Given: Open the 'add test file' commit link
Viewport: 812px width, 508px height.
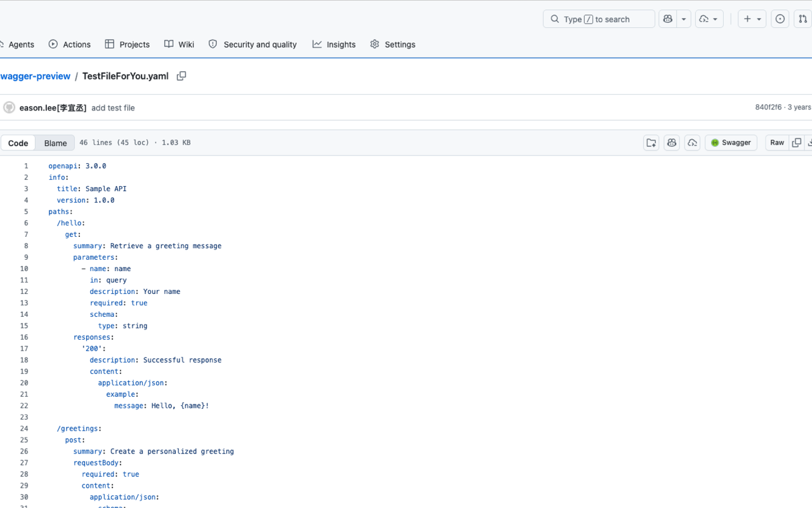Looking at the screenshot, I should 113,108.
